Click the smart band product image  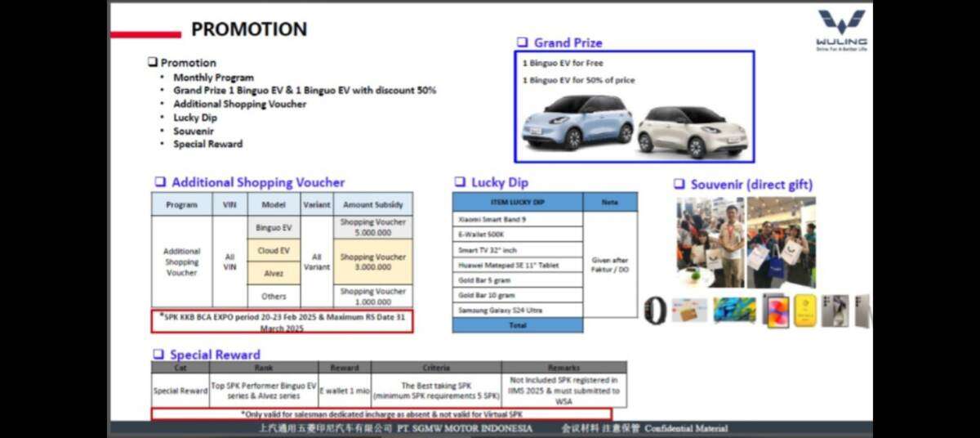(655, 311)
